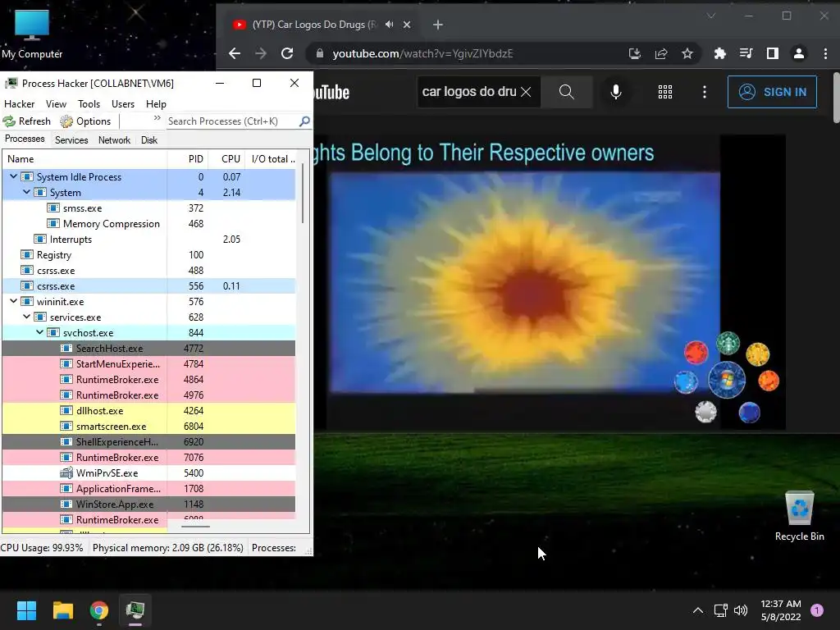Open the Help menu in Process Hacker
The height and width of the screenshot is (630, 840).
click(156, 104)
